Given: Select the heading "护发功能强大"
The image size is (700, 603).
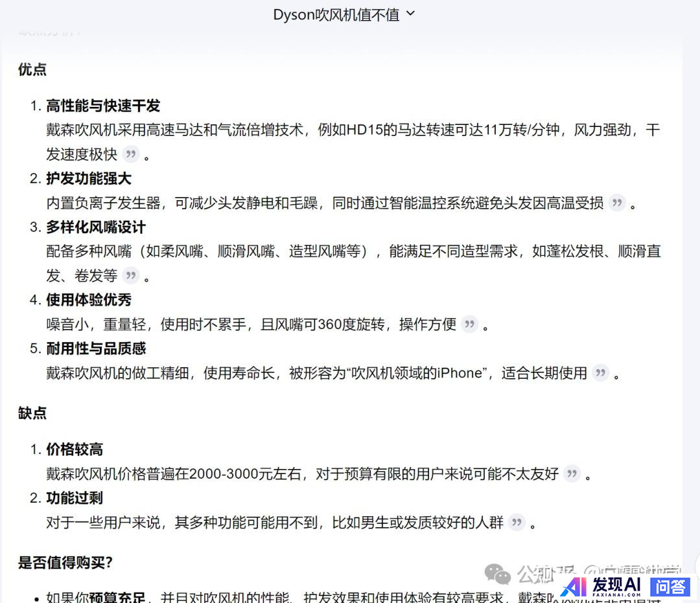Looking at the screenshot, I should coord(89,178).
